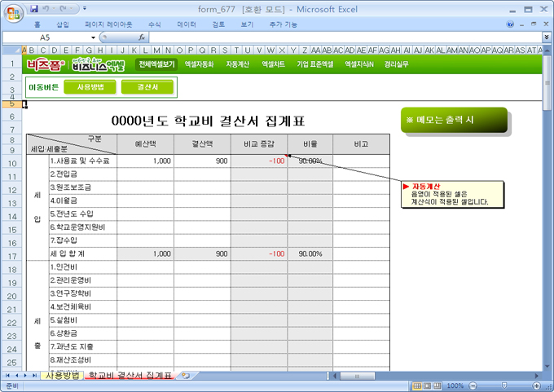Click the Redo arrow in the quick access toolbar
Screen dimensions: 554x392
tap(63, 8)
